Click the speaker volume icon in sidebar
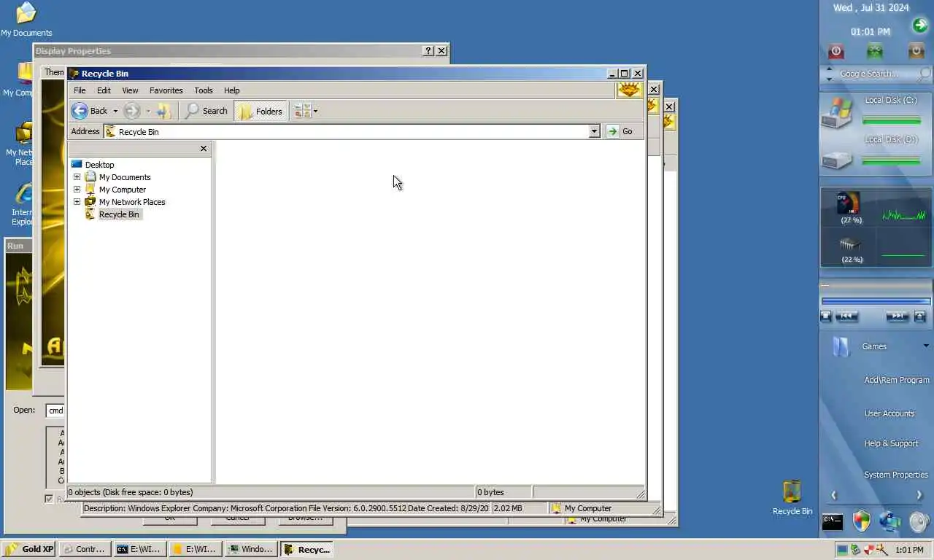Screen dimensions: 934x560 [x=919, y=522]
